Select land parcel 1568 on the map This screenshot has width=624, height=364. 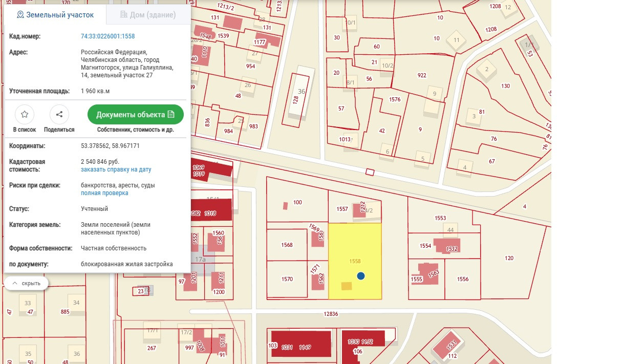pyautogui.click(x=287, y=245)
